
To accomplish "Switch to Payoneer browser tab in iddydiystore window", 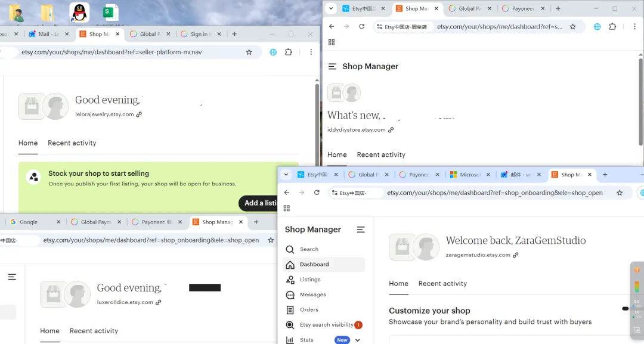I will coord(523,8).
